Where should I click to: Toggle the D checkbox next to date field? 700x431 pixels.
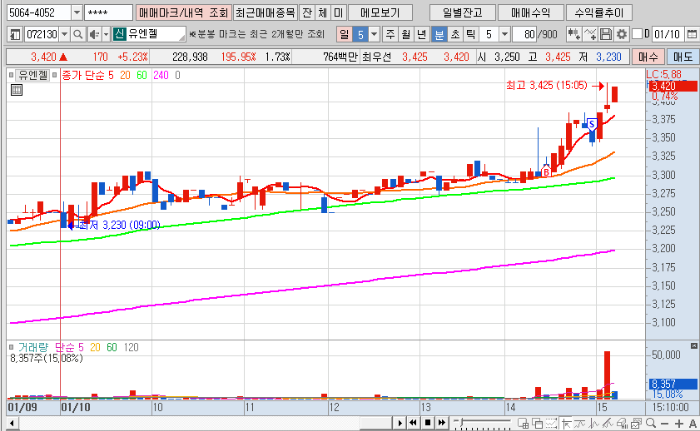[x=638, y=34]
